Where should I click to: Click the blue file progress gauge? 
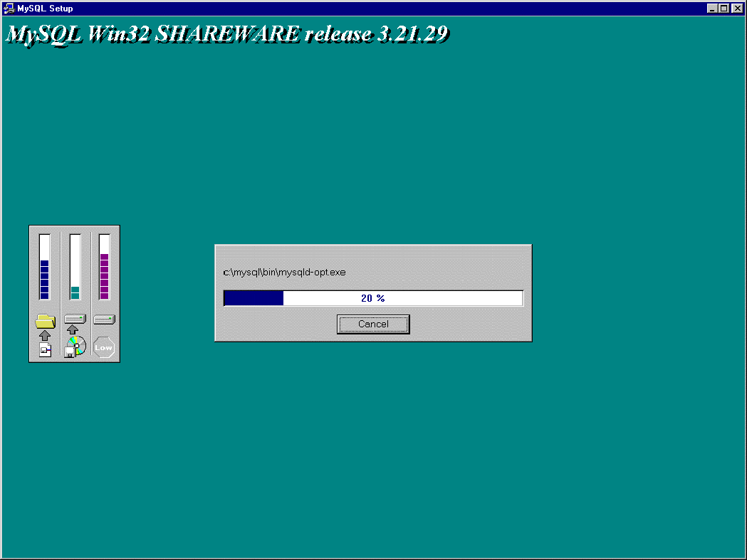44,267
